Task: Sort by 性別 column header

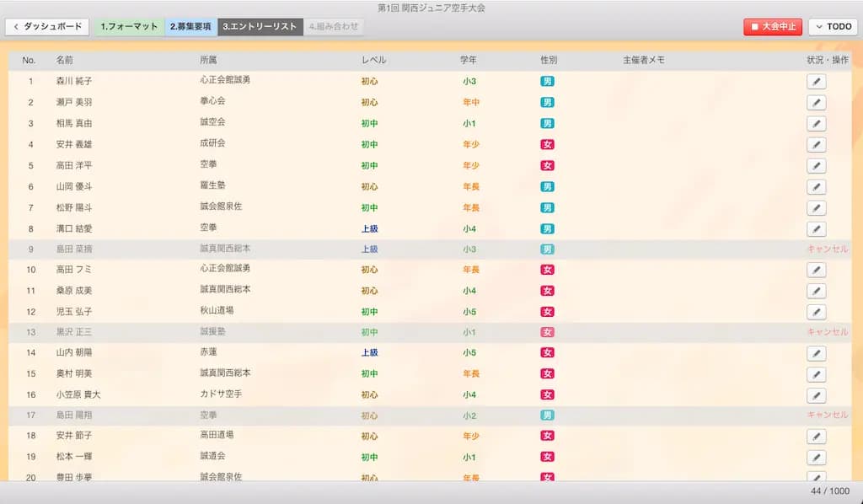Action: (x=549, y=60)
